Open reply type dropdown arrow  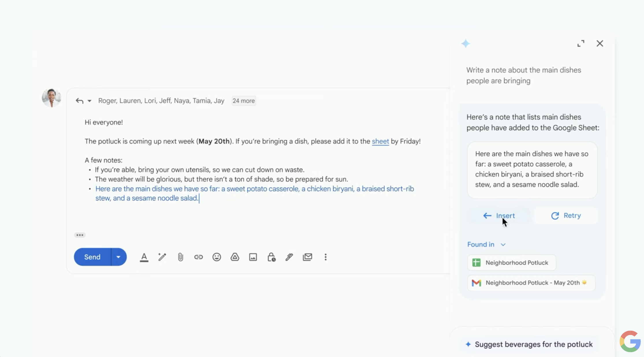90,101
